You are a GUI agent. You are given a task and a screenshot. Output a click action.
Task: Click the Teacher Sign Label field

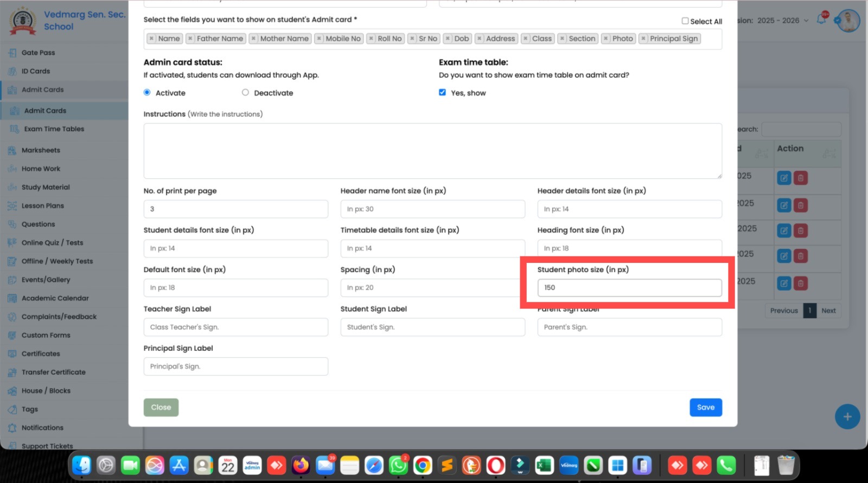coord(235,327)
